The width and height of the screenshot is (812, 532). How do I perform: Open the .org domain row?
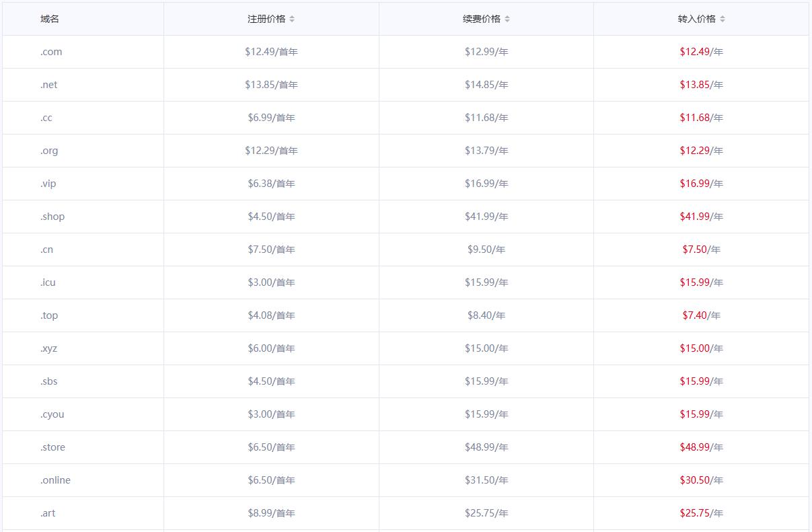click(x=49, y=151)
